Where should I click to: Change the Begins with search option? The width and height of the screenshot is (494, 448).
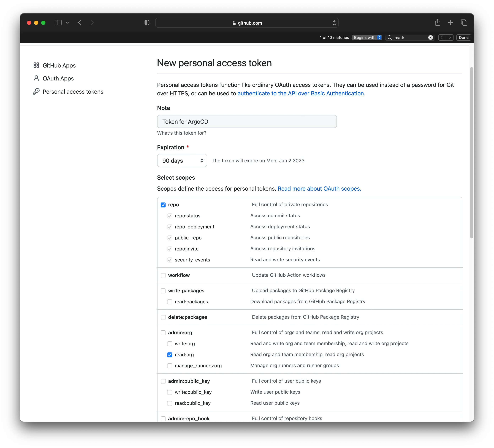pos(367,37)
